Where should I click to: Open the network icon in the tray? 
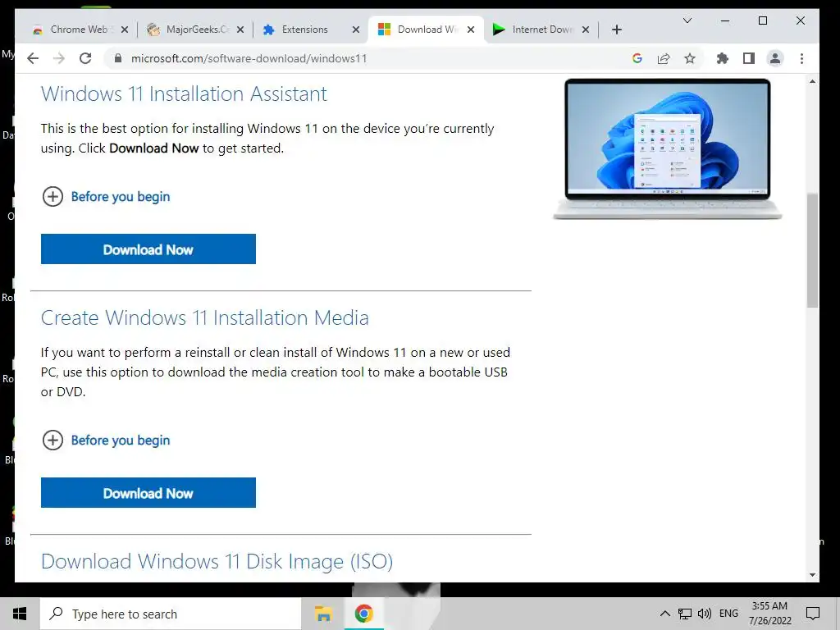click(685, 614)
